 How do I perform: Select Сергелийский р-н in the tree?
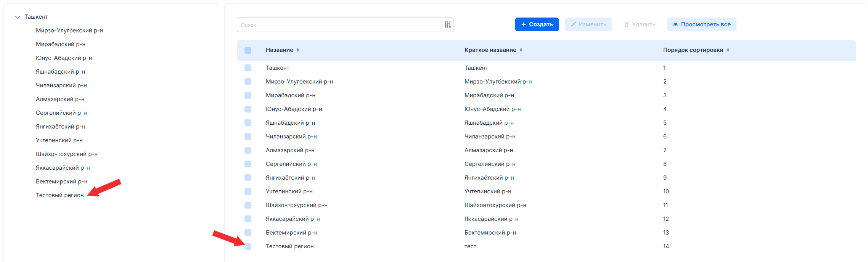pyautogui.click(x=61, y=113)
